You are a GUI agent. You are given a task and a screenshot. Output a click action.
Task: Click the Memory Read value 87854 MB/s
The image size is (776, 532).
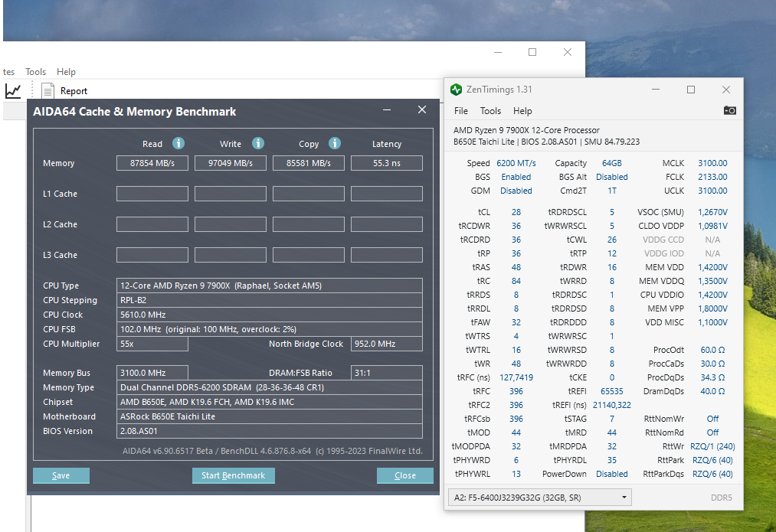pyautogui.click(x=152, y=163)
